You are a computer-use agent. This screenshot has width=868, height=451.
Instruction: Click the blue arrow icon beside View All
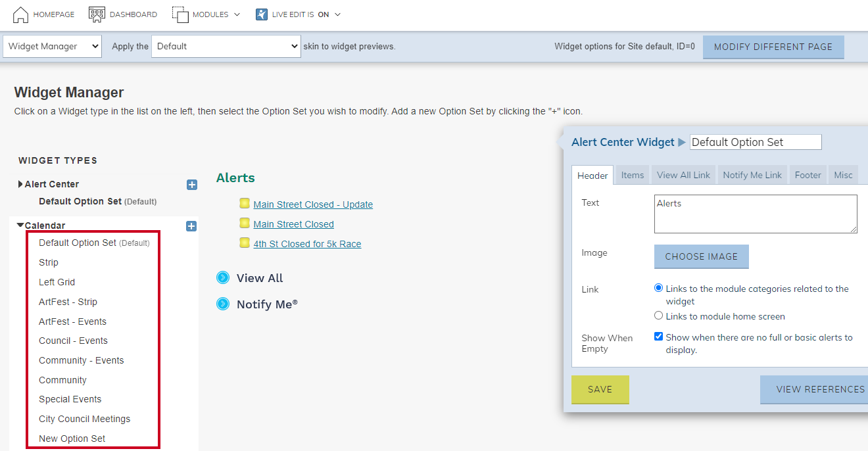tap(223, 277)
